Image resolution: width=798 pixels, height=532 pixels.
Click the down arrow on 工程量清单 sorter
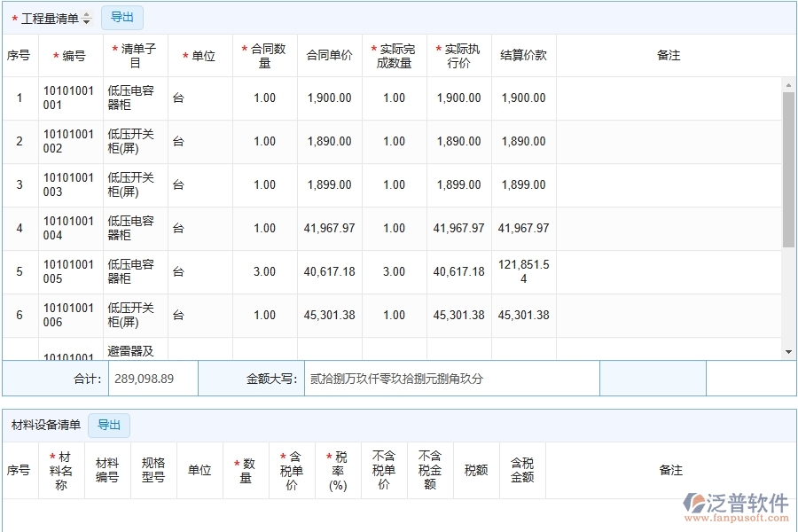pos(86,20)
